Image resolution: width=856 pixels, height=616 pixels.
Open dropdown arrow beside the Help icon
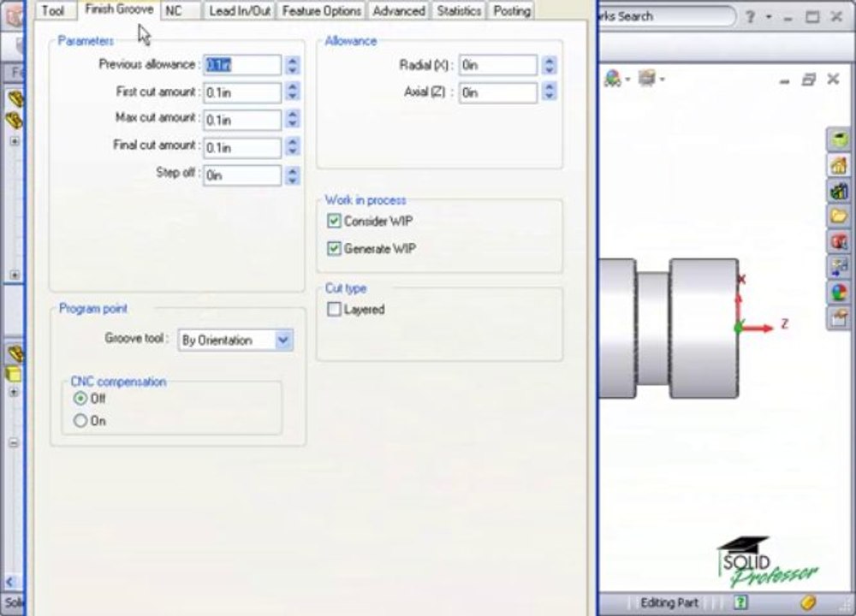click(769, 17)
